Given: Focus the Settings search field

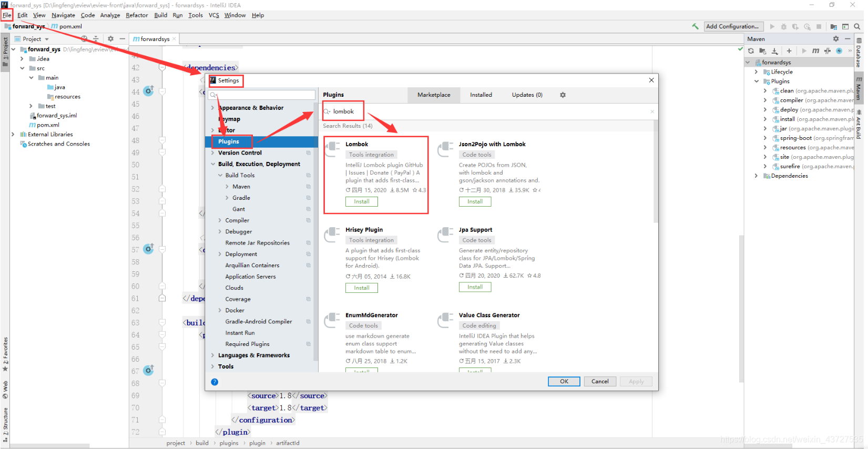Looking at the screenshot, I should click(x=262, y=95).
